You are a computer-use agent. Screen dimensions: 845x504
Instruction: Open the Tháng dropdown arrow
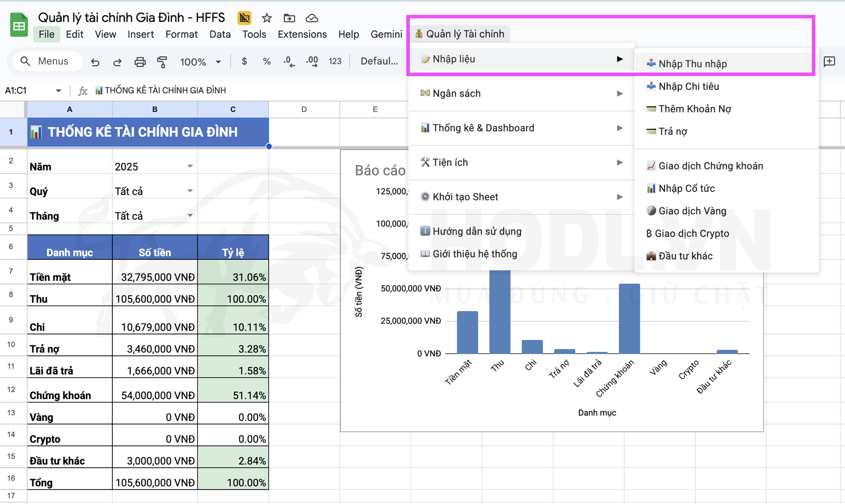click(190, 216)
